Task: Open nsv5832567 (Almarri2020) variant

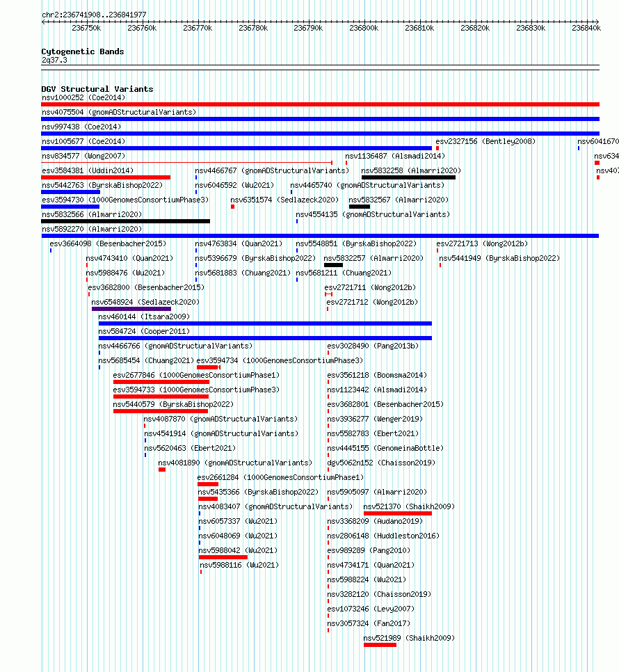Action: click(399, 200)
